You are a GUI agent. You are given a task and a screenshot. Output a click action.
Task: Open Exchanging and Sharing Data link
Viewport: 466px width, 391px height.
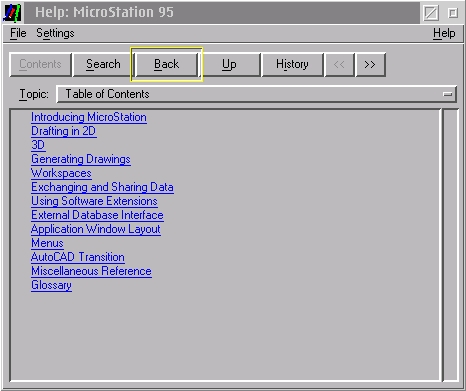pos(102,187)
